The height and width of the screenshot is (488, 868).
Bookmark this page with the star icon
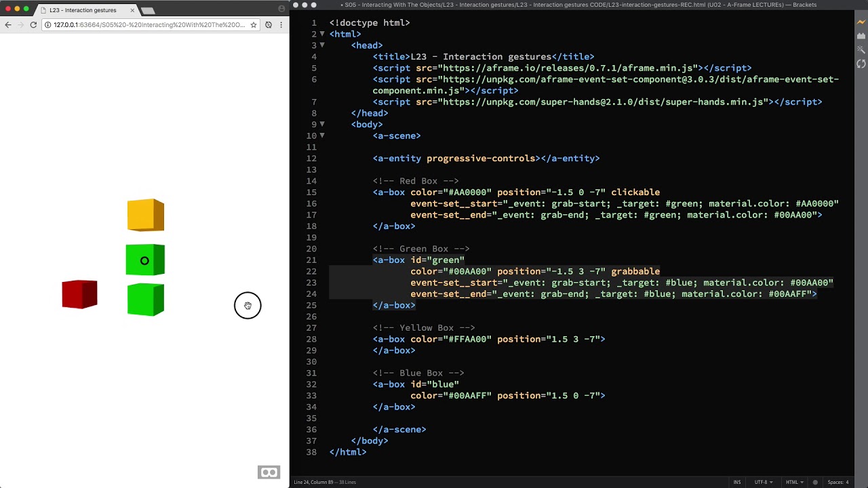pos(254,25)
